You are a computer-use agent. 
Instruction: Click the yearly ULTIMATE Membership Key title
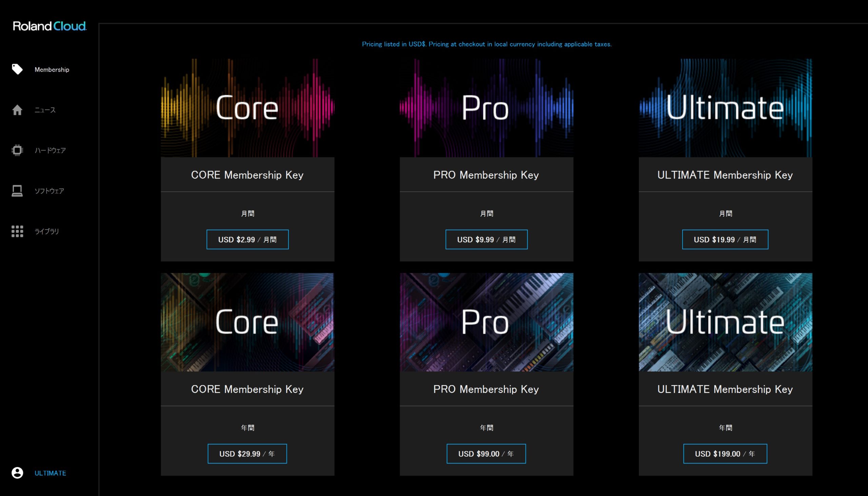725,389
